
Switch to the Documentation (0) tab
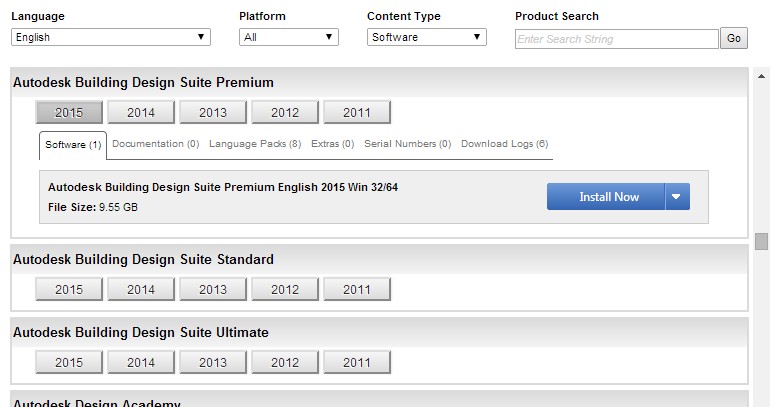[x=156, y=144]
